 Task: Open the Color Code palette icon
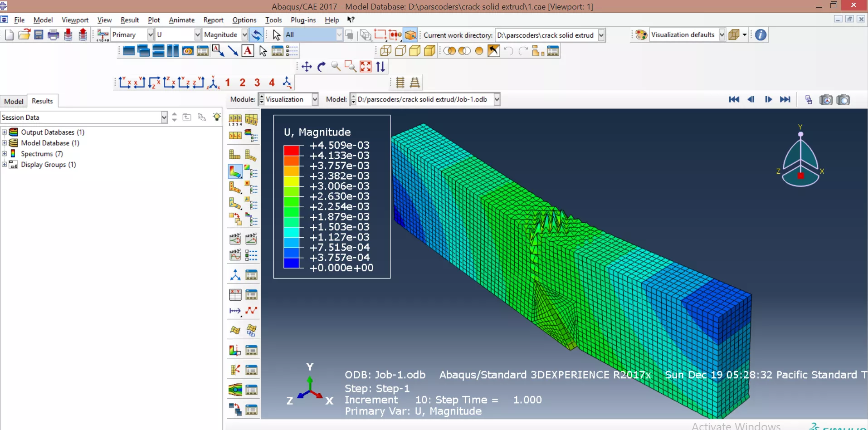641,35
